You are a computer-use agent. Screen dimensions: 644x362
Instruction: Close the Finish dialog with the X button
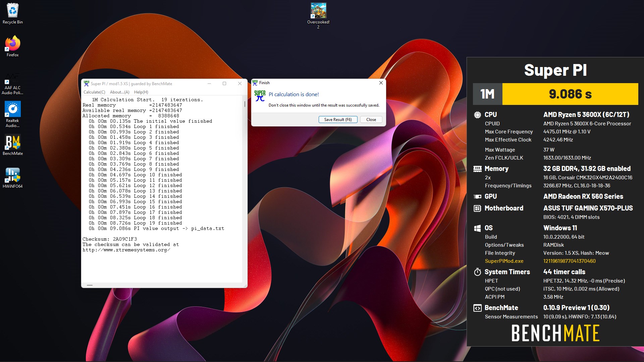click(x=381, y=83)
